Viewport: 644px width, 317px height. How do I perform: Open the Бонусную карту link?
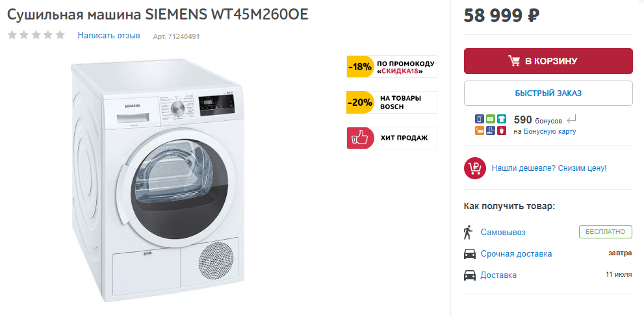(x=550, y=131)
